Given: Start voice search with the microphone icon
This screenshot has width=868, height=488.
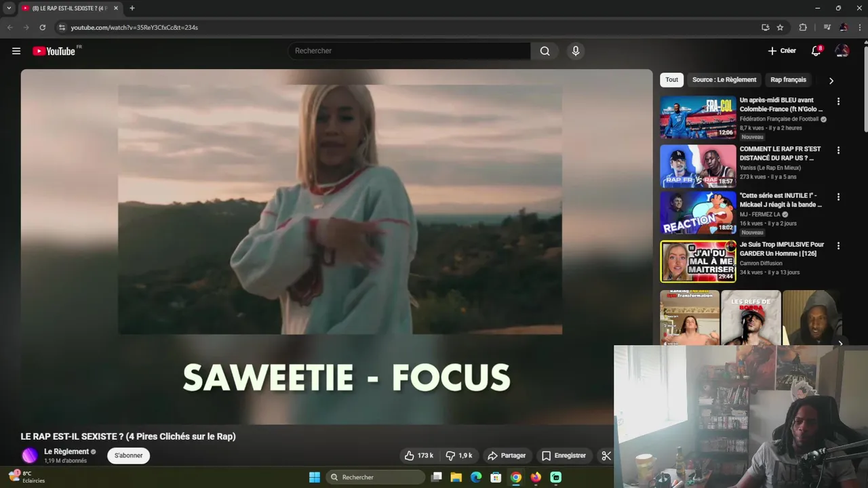Looking at the screenshot, I should pyautogui.click(x=576, y=51).
